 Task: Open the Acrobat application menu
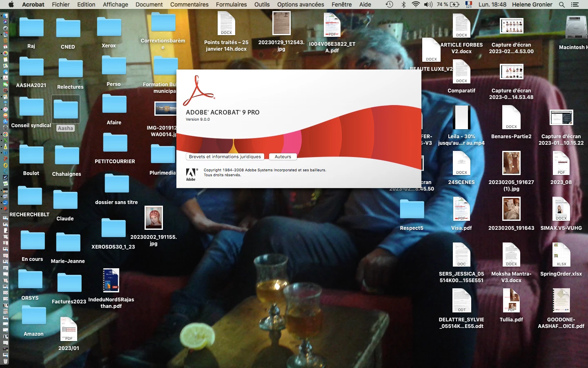(33, 4)
